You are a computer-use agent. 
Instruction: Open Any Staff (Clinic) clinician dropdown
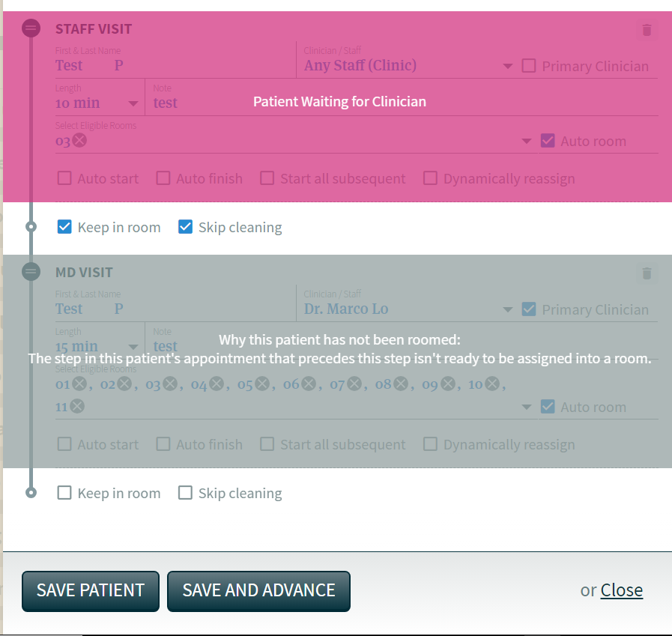tap(508, 67)
